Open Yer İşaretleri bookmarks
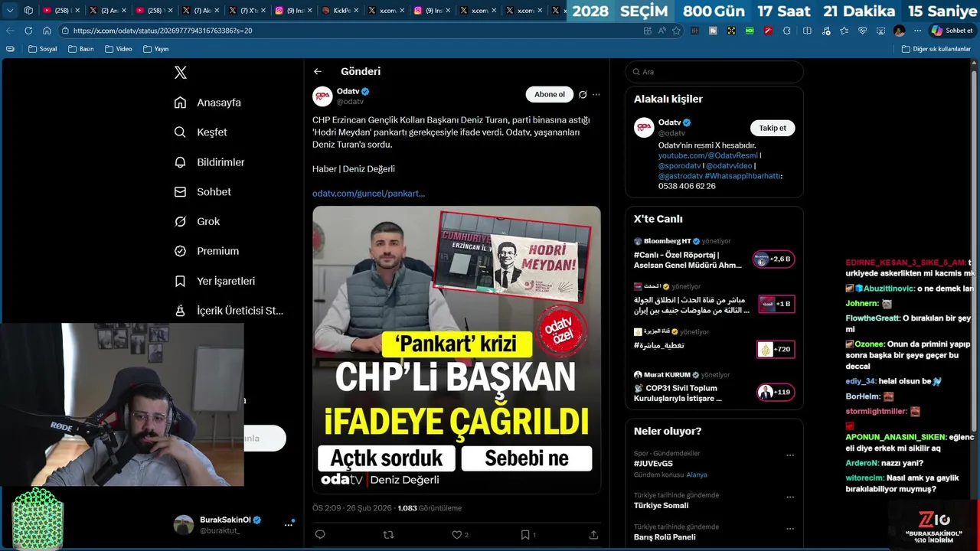Image resolution: width=980 pixels, height=551 pixels. coord(215,281)
